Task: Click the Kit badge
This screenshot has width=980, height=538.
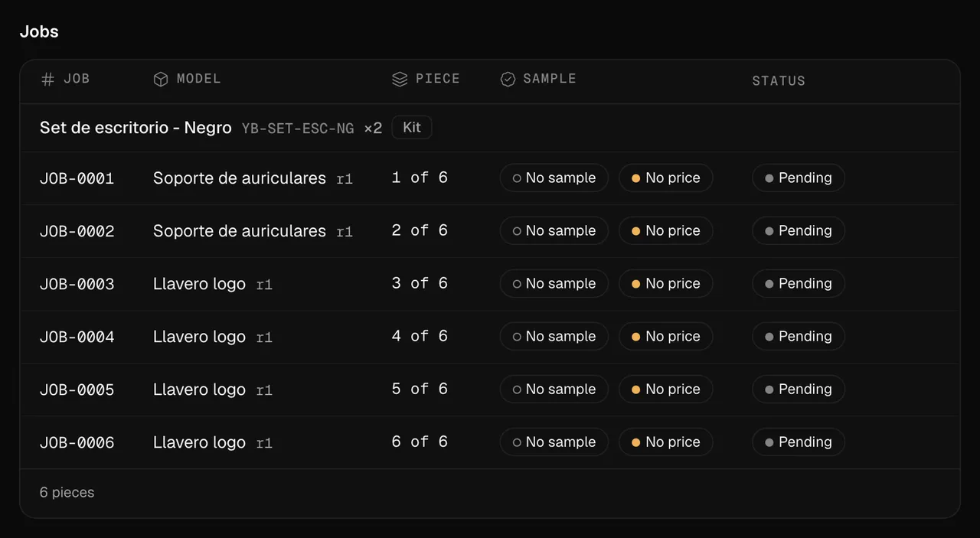Action: [412, 127]
